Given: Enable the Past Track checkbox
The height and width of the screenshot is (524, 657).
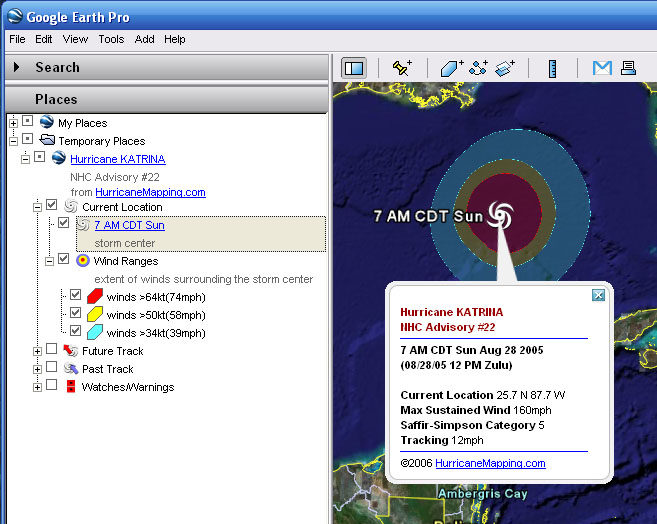Looking at the screenshot, I should (52, 367).
